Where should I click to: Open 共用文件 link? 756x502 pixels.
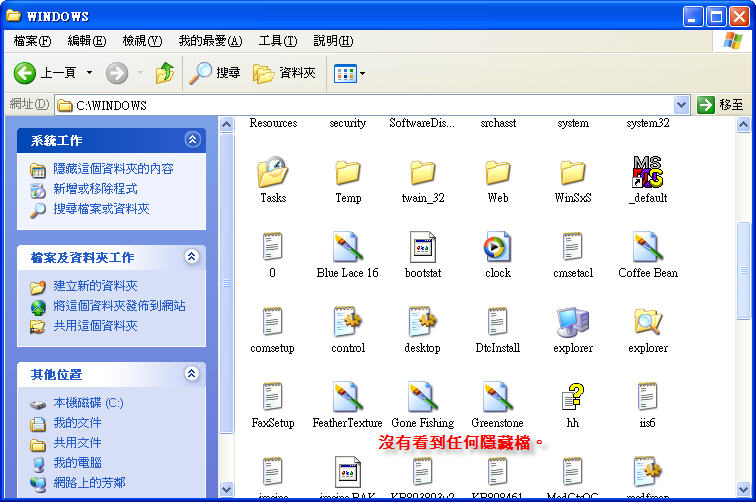coord(77,443)
